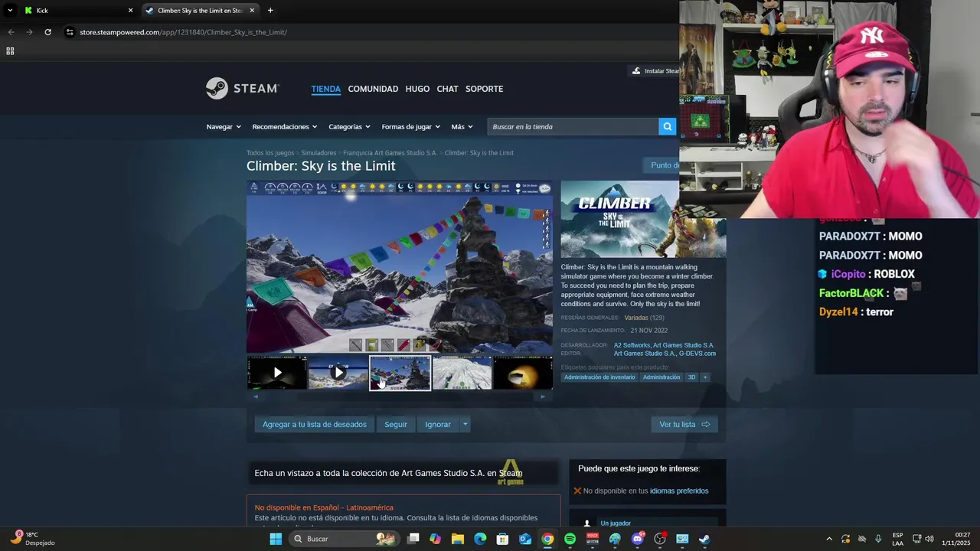Open the idiomas preferidos link
The height and width of the screenshot is (551, 980).
click(679, 491)
